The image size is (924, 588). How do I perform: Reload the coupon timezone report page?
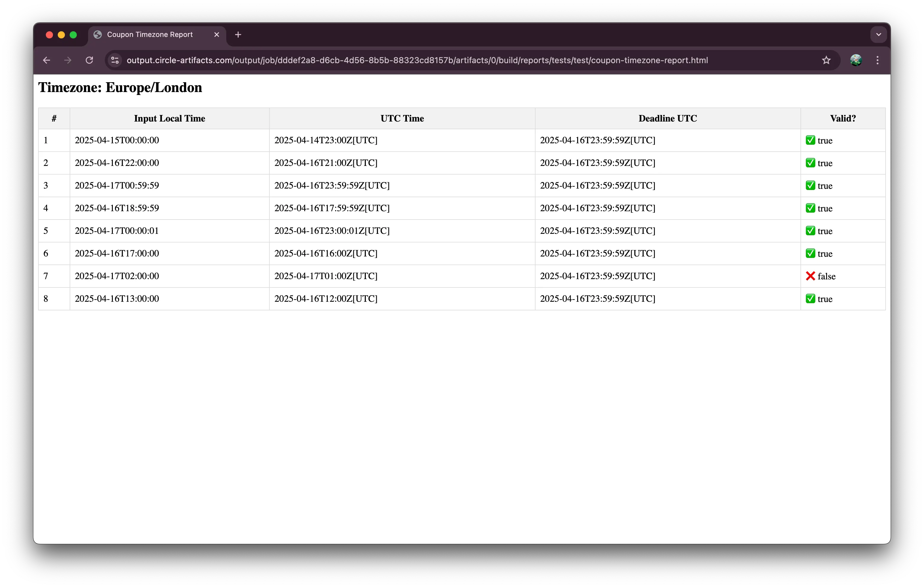(89, 60)
